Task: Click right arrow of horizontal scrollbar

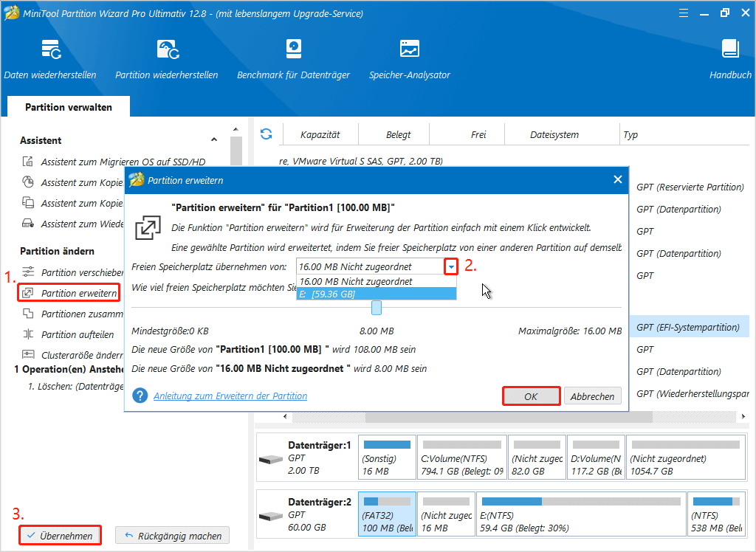Action: pyautogui.click(x=743, y=416)
